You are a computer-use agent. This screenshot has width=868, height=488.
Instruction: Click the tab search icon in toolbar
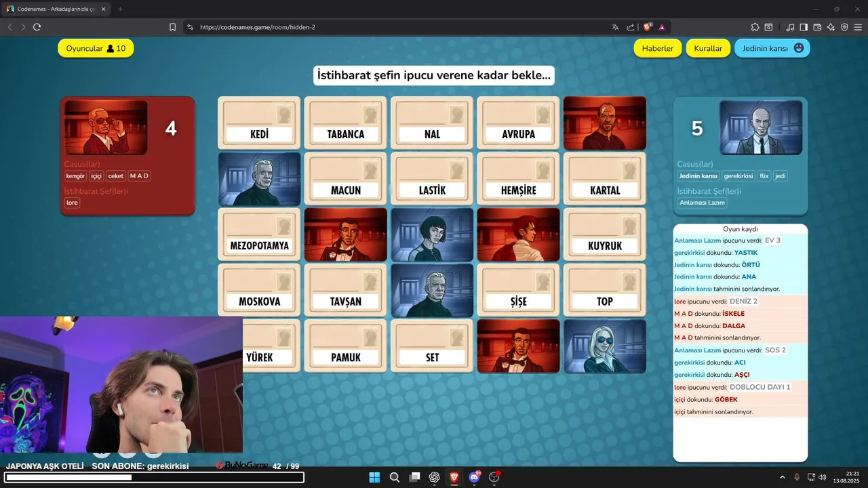769,27
